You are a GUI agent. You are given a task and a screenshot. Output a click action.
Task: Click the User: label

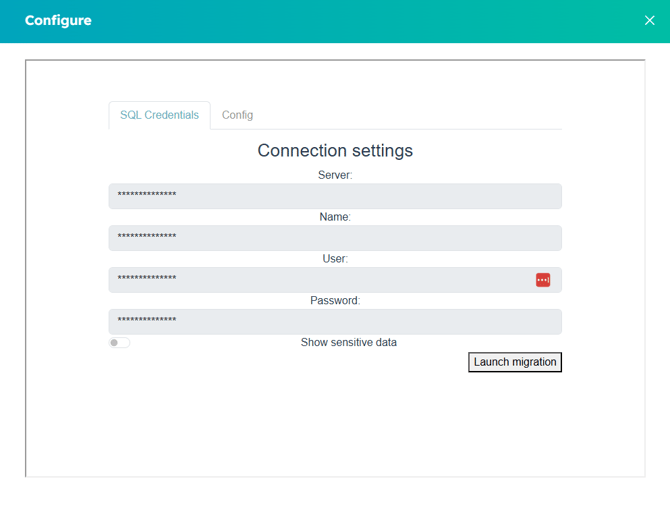click(335, 259)
